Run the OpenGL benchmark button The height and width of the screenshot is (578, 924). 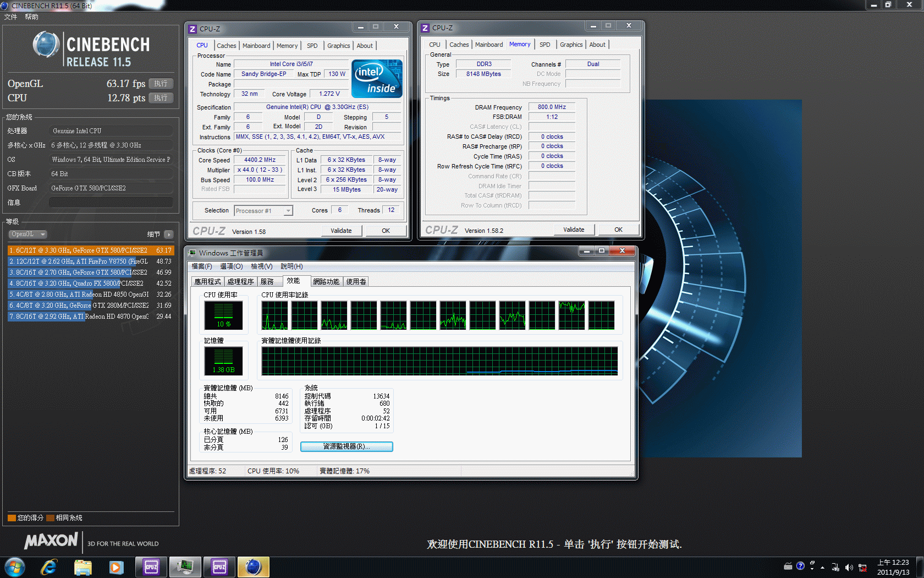click(161, 84)
